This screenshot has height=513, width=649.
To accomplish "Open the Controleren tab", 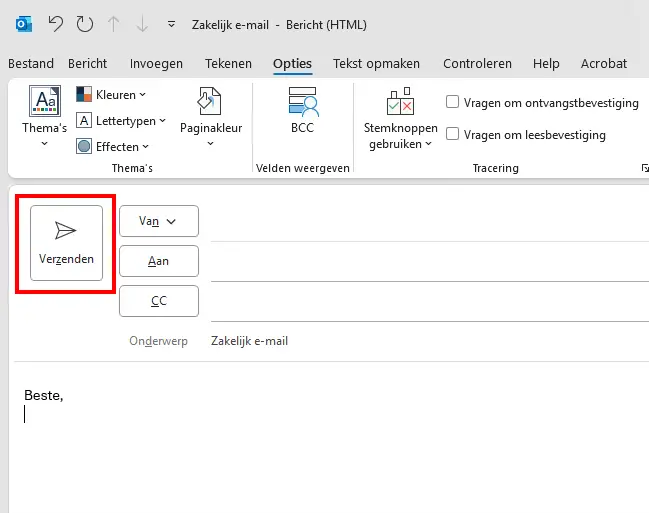I will coord(477,63).
